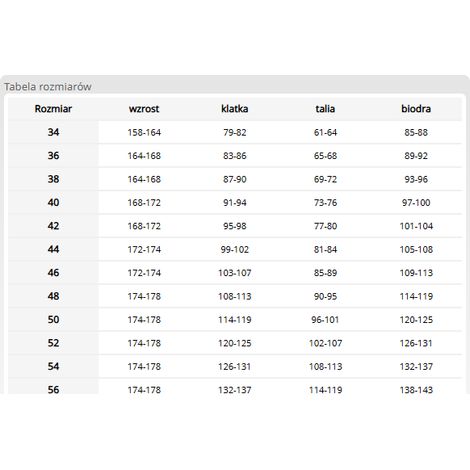Select the talia column header

point(325,109)
